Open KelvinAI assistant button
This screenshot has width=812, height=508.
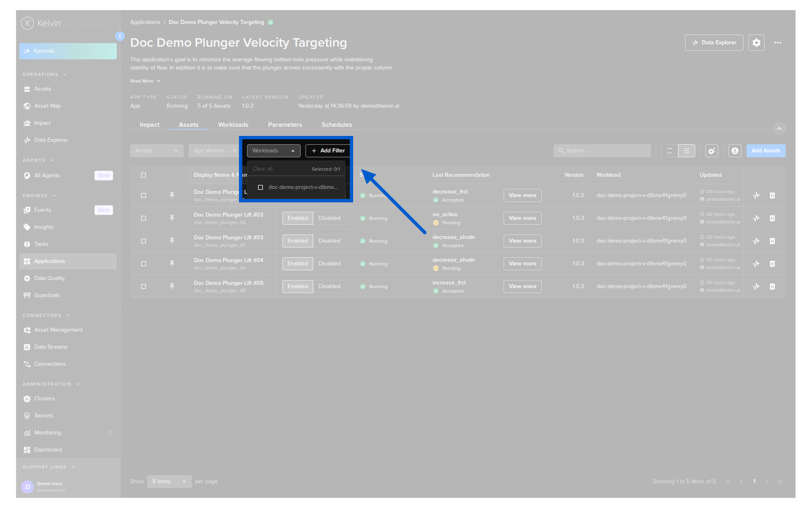68,51
